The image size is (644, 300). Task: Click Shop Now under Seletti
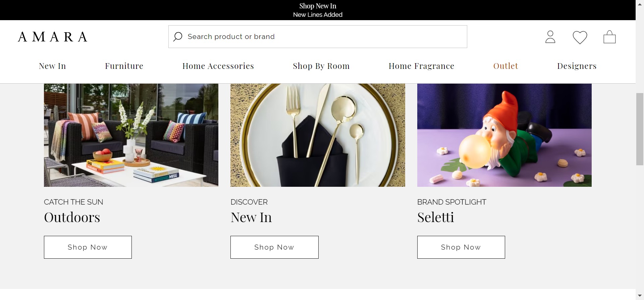461,247
